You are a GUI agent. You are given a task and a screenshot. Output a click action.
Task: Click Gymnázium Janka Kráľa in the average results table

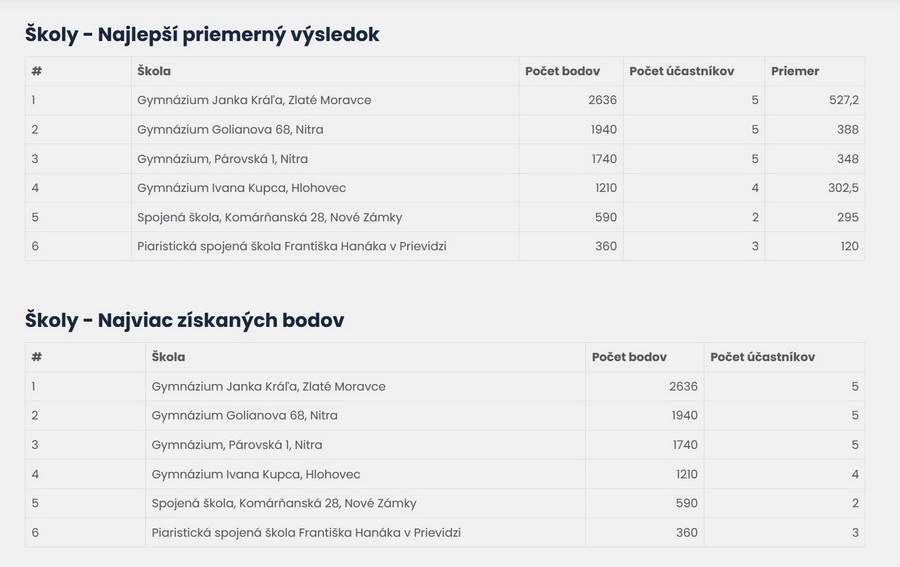coord(254,100)
